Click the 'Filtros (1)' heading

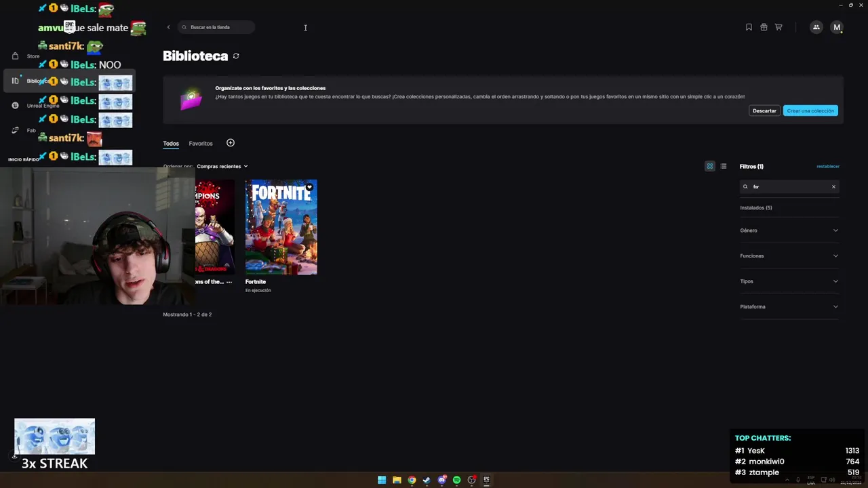751,167
